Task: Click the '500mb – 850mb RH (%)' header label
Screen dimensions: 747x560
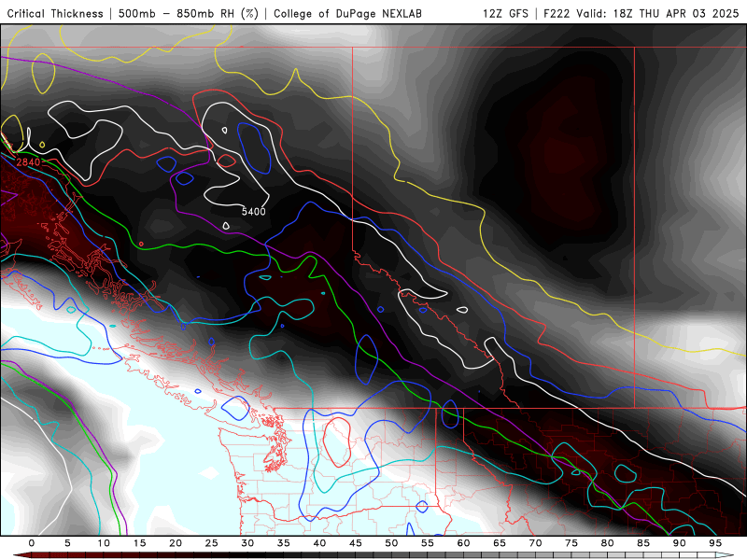Action: point(189,14)
